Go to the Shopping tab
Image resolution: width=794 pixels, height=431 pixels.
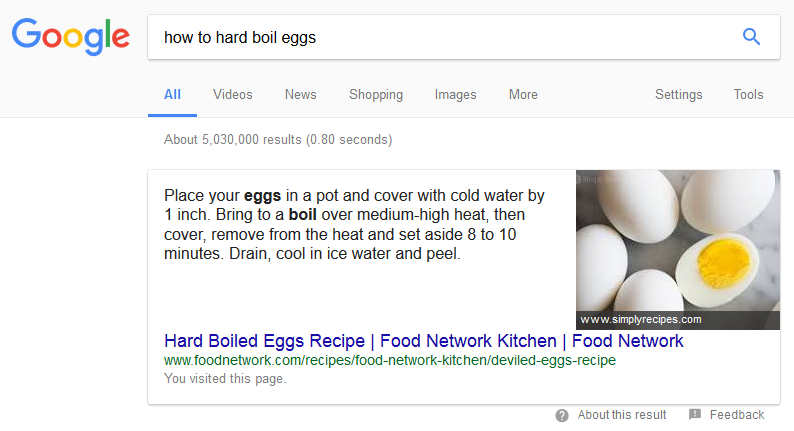(x=376, y=95)
